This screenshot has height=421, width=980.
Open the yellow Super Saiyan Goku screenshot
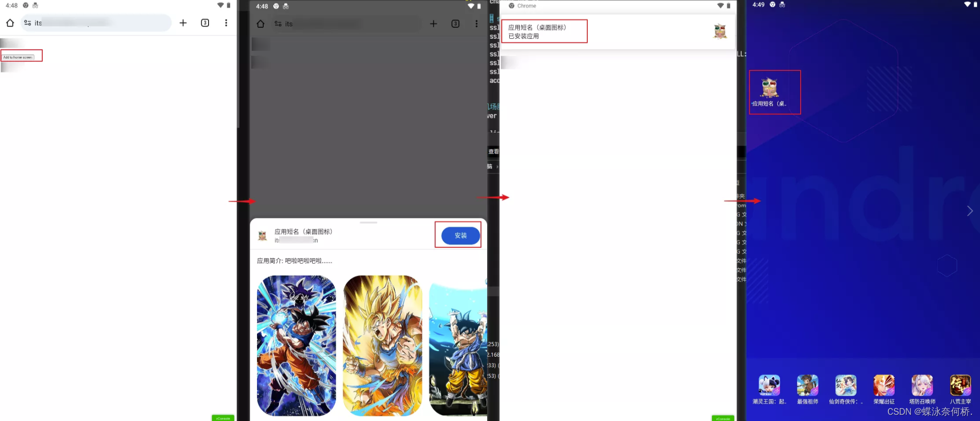383,345
